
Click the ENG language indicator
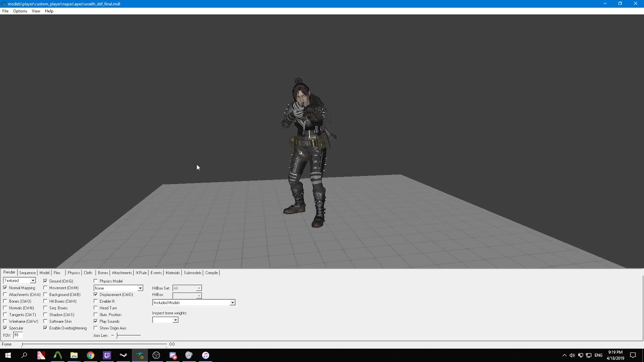coord(598,355)
